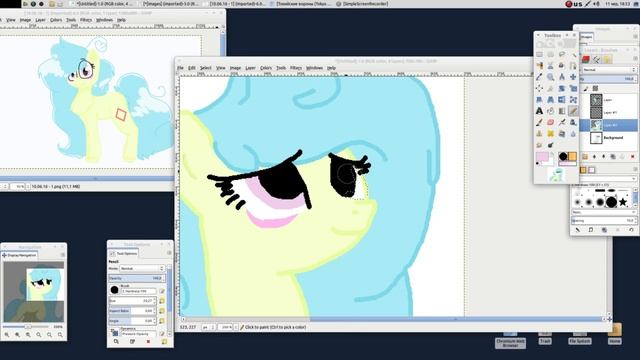This screenshot has height=360, width=640.
Task: Select the Text tool letter A
Action: point(539,111)
